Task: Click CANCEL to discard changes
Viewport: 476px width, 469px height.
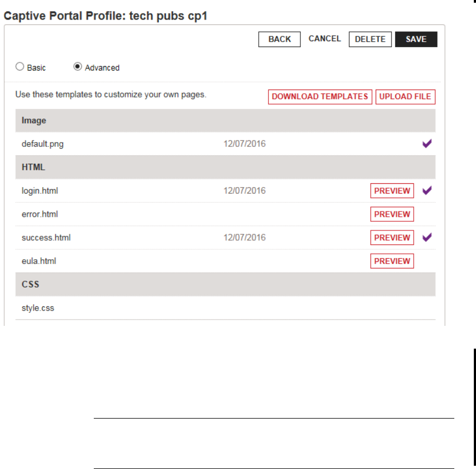Action: [x=325, y=38]
